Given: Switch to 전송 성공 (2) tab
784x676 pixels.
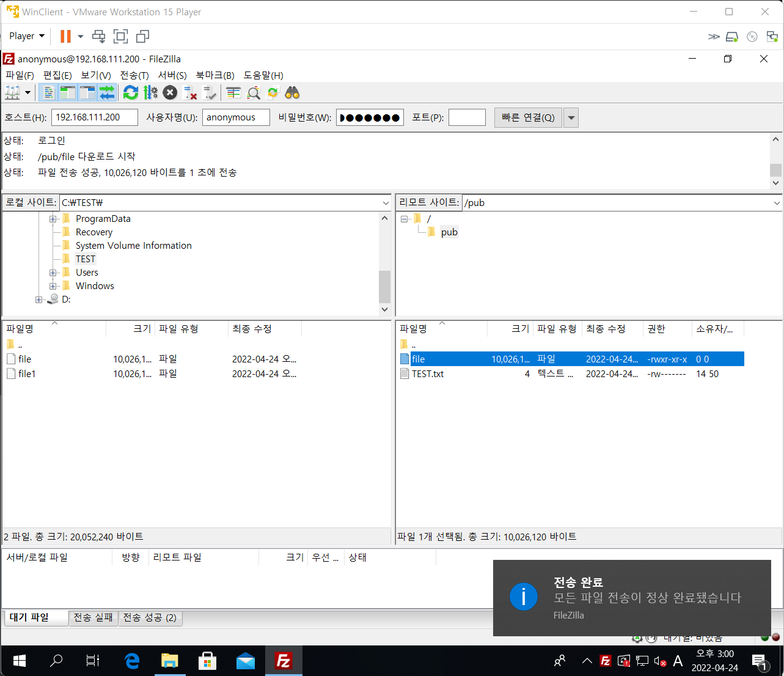Looking at the screenshot, I should (x=150, y=617).
